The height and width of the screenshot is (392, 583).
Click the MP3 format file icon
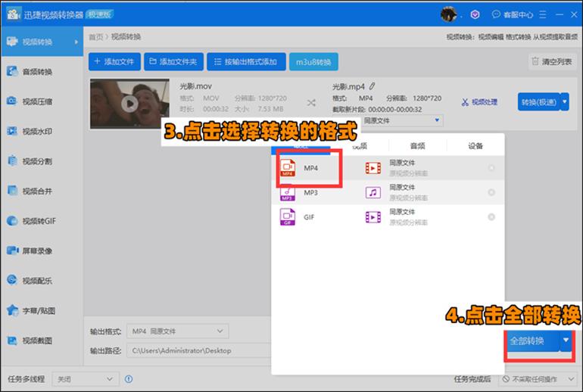pos(287,193)
